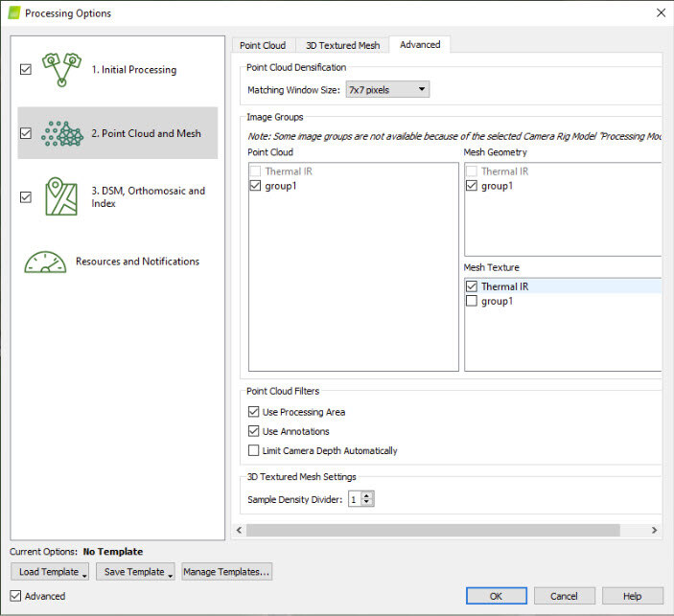Image resolution: width=674 pixels, height=616 pixels.
Task: Open the Matching Window Size dropdown
Action: pyautogui.click(x=387, y=90)
